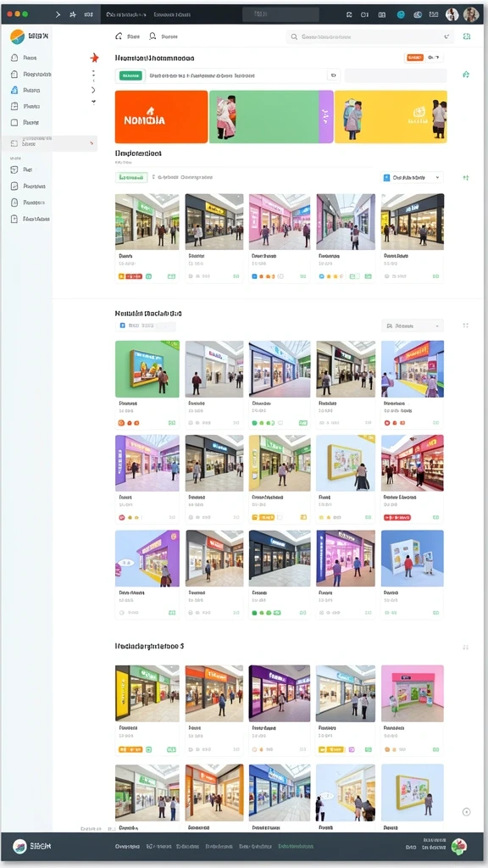Image resolution: width=488 pixels, height=868 pixels.
Task: Click the green outlined button under the second heading
Action: pos(131,178)
